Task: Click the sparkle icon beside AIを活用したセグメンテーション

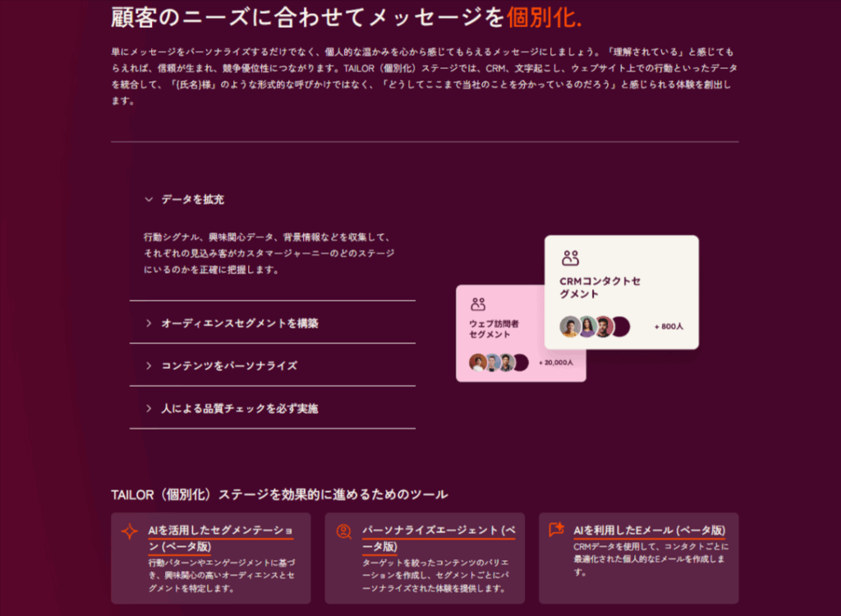Action: (130, 531)
